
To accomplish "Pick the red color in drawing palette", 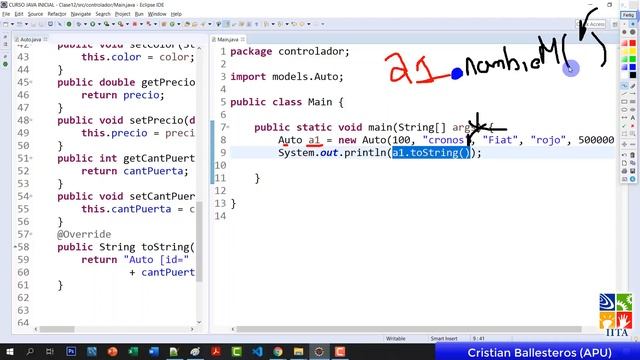I will coord(633,43).
